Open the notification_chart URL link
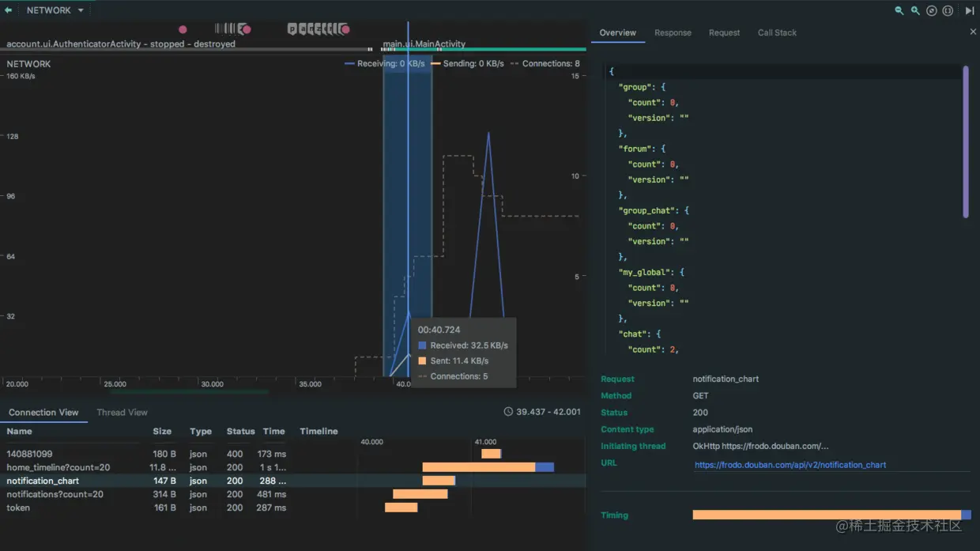The image size is (980, 551). click(x=790, y=464)
